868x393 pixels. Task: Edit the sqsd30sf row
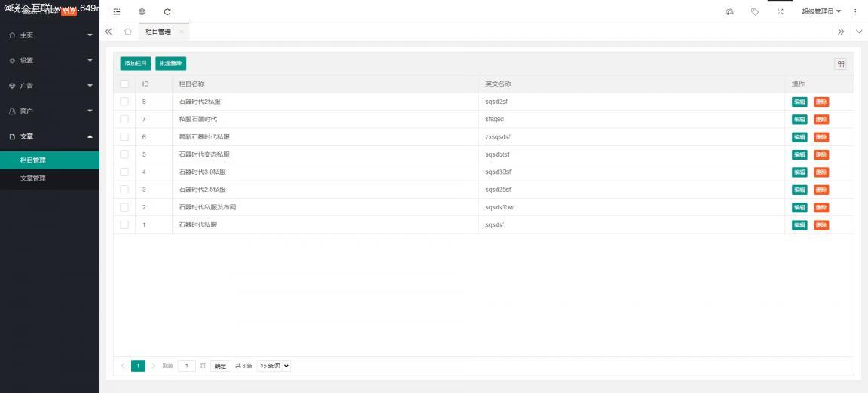[799, 172]
